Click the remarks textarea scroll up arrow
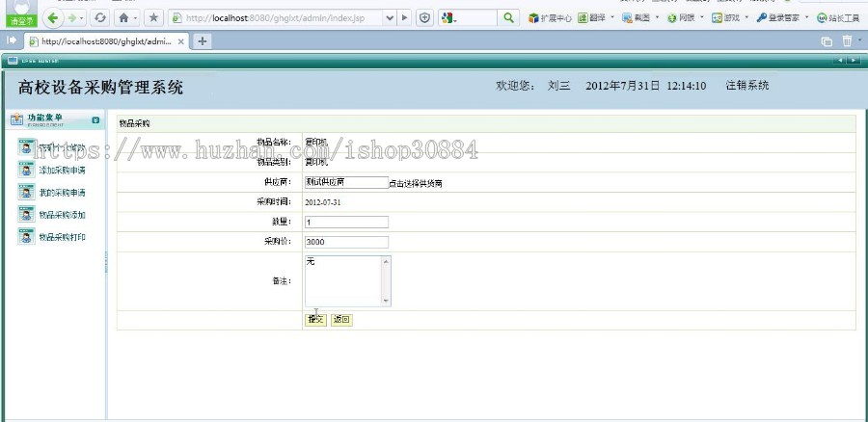Viewport: 868px width, 422px height. click(x=387, y=261)
